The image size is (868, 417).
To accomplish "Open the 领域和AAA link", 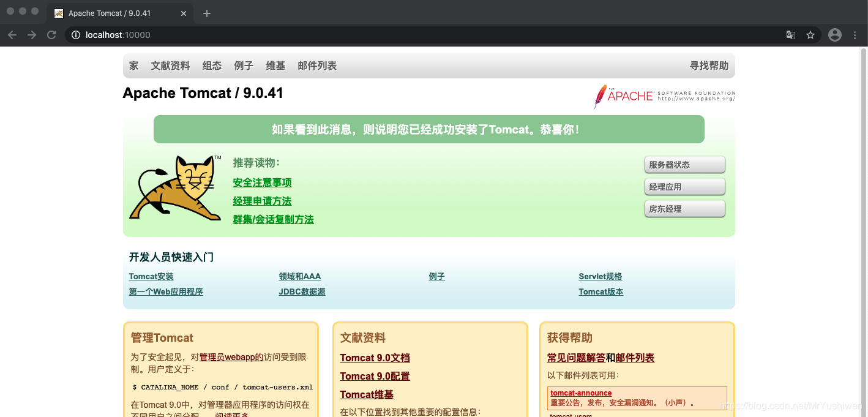I will (300, 276).
